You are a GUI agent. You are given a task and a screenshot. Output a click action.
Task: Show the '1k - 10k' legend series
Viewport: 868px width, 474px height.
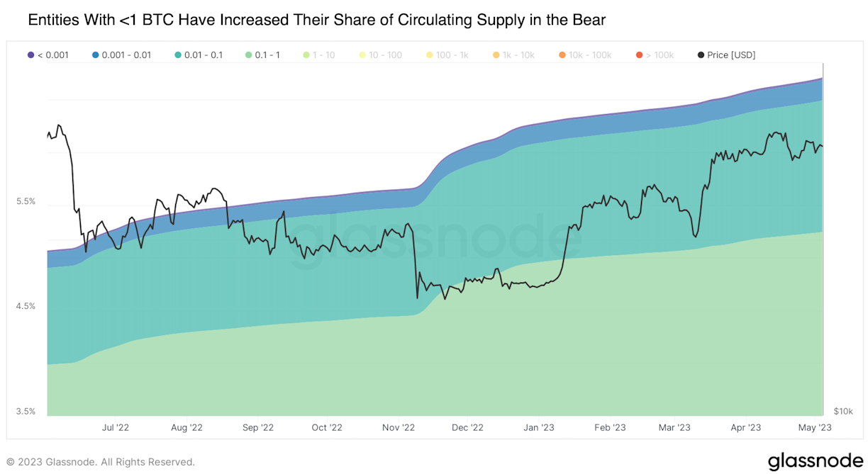coord(514,55)
